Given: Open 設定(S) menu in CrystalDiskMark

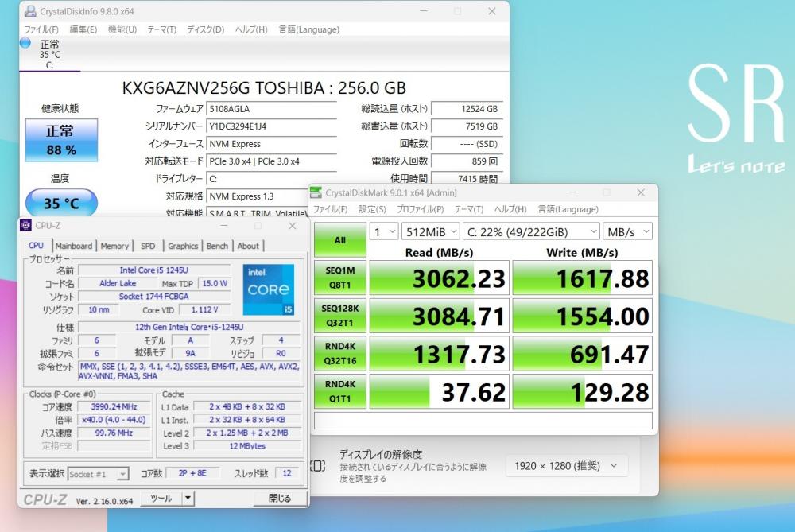Looking at the screenshot, I should 372,209.
